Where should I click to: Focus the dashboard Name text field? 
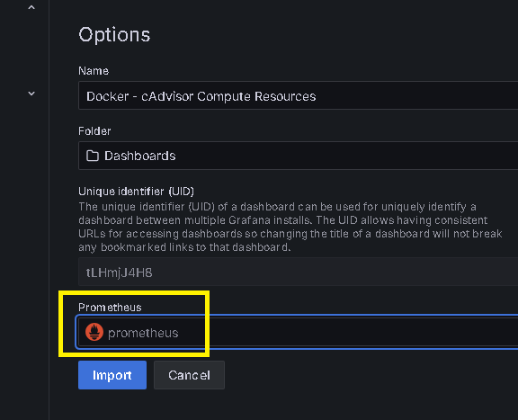pyautogui.click(x=298, y=95)
